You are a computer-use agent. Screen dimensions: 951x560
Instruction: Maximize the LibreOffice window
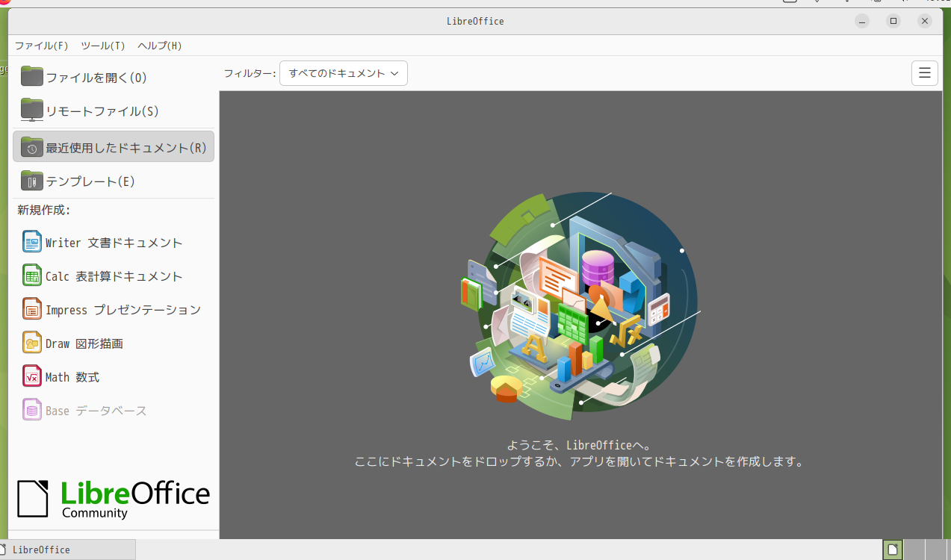click(893, 21)
